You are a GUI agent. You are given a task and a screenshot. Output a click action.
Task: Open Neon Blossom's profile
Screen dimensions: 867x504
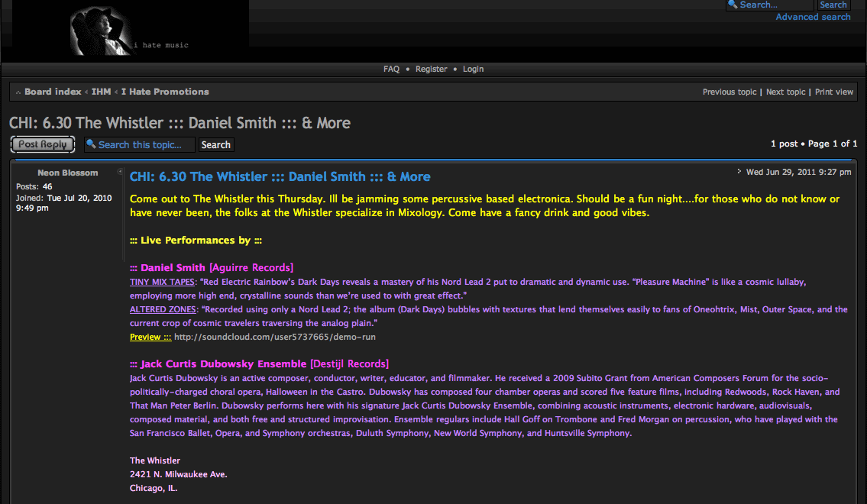pyautogui.click(x=67, y=173)
